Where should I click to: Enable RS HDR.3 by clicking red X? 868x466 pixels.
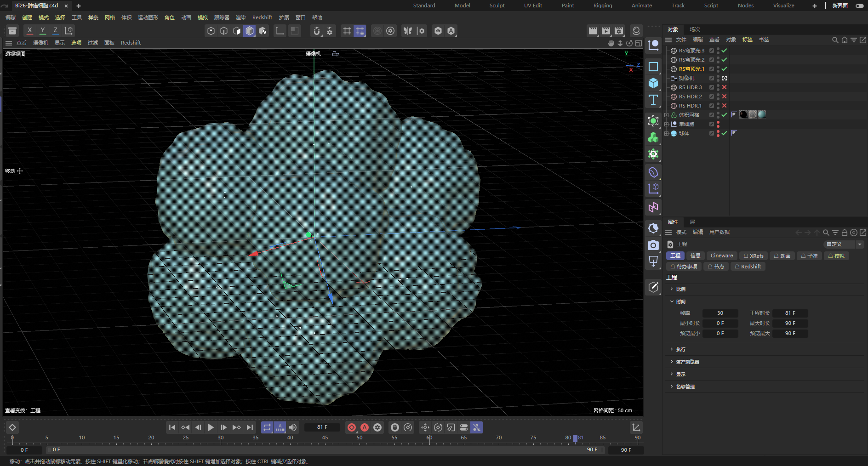coord(724,87)
